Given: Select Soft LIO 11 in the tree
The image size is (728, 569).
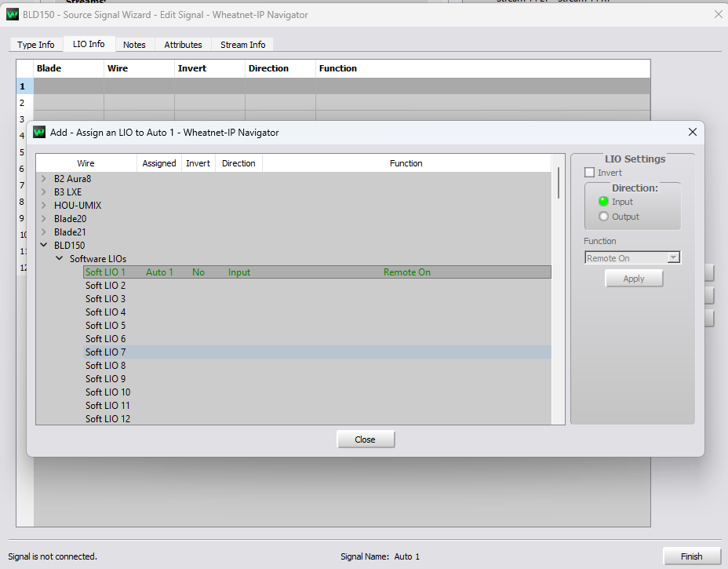Looking at the screenshot, I should [x=107, y=406].
